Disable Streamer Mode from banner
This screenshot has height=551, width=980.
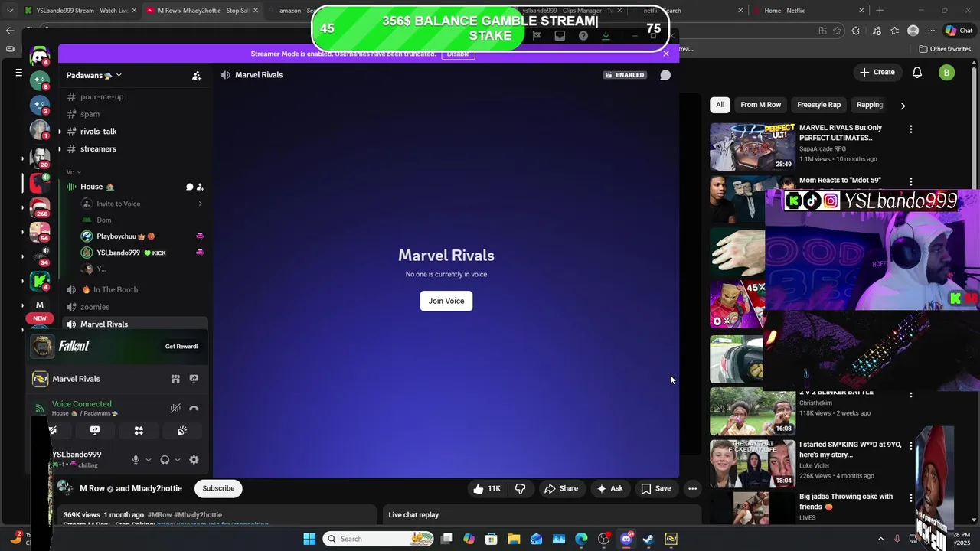(458, 54)
